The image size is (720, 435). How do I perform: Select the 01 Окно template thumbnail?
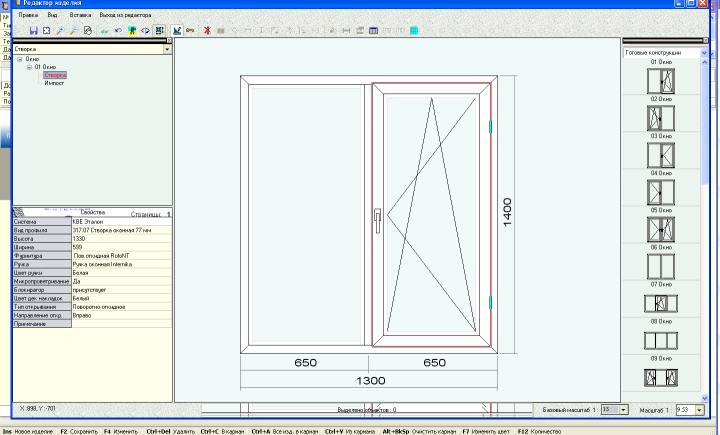coord(661,81)
